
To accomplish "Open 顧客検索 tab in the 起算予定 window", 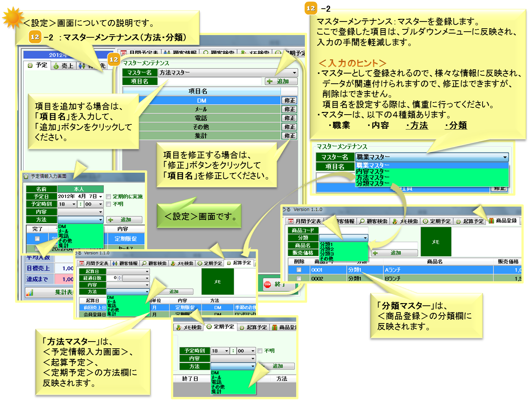I will (x=154, y=264).
